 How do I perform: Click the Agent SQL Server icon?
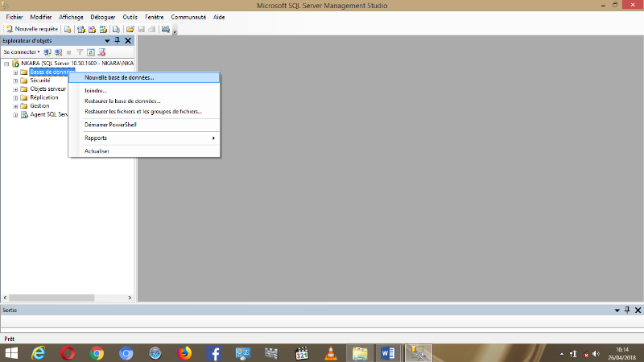[x=24, y=114]
